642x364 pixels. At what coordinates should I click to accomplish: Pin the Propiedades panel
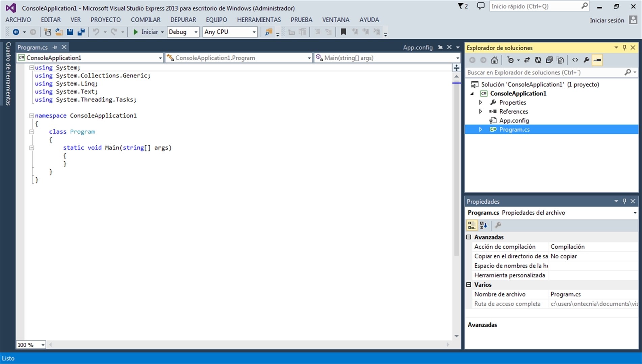coord(624,201)
